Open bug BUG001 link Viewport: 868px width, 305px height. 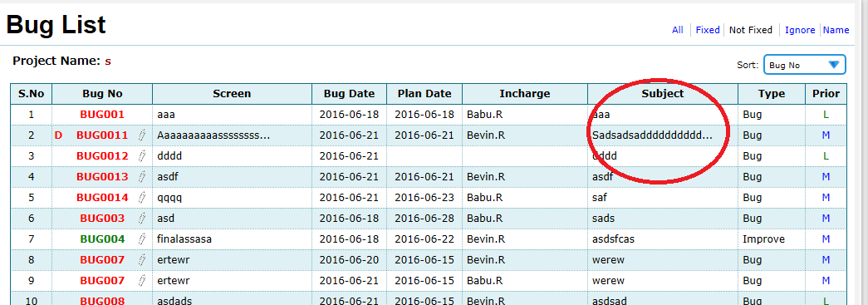(x=102, y=115)
